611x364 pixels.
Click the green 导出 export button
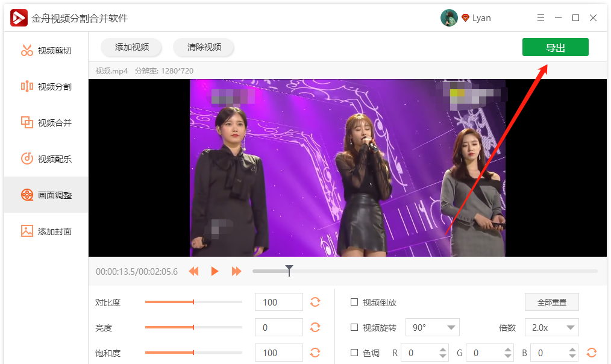click(556, 47)
